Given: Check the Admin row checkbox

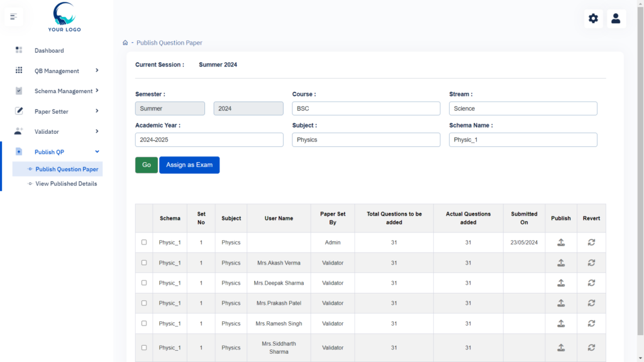Looking at the screenshot, I should point(144,242).
